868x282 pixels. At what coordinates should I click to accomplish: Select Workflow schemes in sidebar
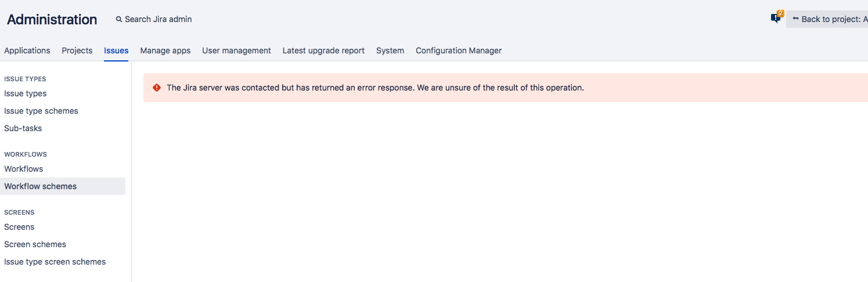(x=63, y=186)
